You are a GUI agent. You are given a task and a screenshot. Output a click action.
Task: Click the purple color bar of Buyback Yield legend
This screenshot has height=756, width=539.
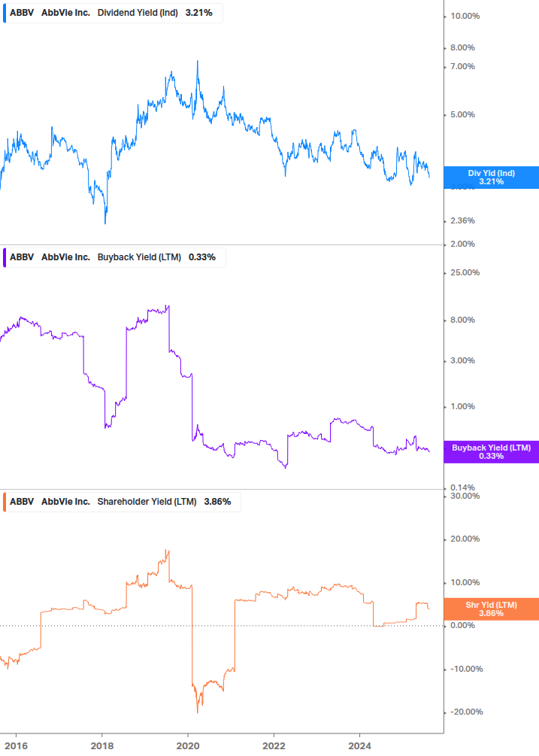click(5, 257)
